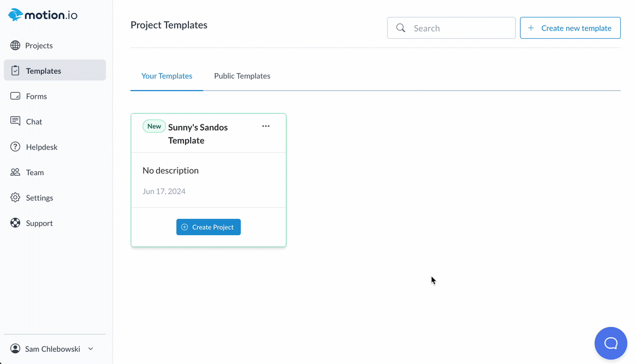Open Sunny's Sandos Template card title
635x364 pixels.
point(198,134)
